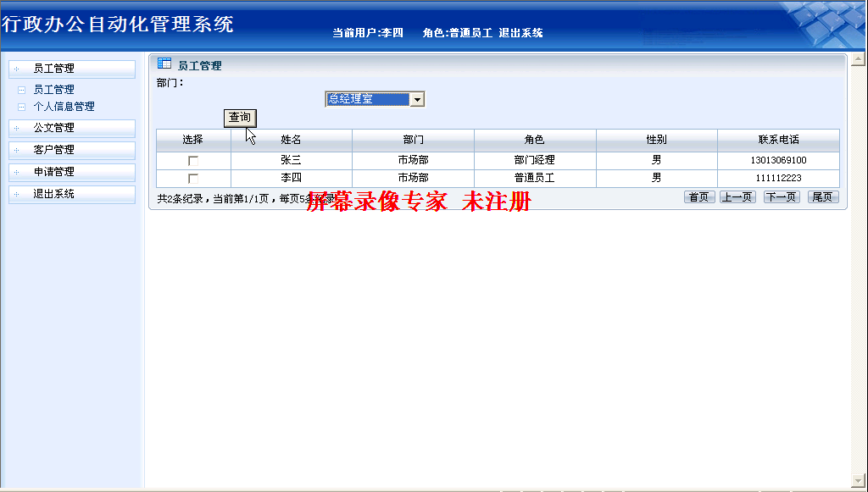Click the icon beside 个人信息管理
The image size is (868, 492).
[21, 107]
